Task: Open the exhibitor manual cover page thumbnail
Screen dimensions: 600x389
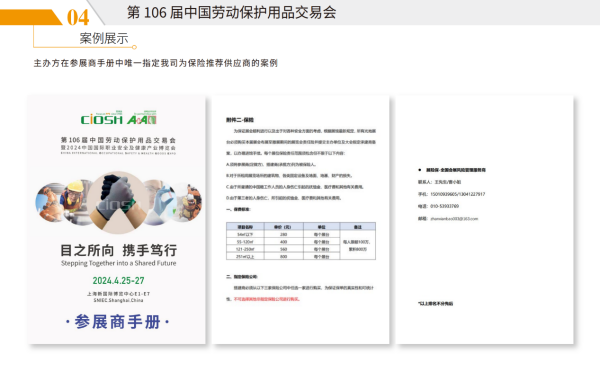Action: coord(116,220)
